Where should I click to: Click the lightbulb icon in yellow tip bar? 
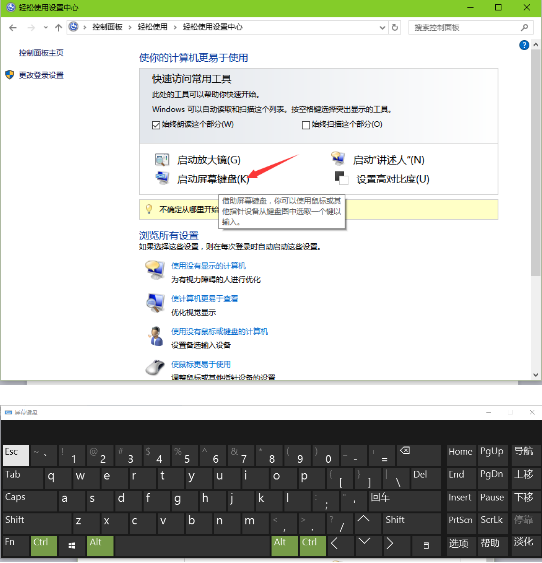point(149,209)
